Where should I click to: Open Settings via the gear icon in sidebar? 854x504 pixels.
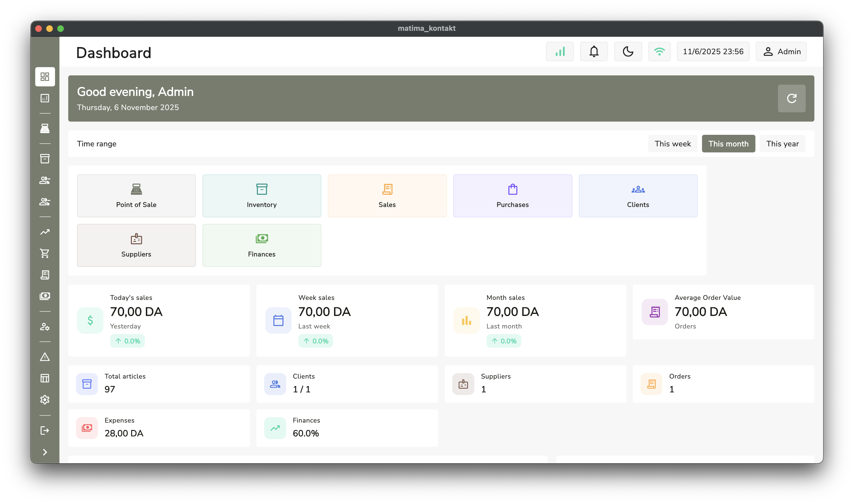(x=45, y=400)
